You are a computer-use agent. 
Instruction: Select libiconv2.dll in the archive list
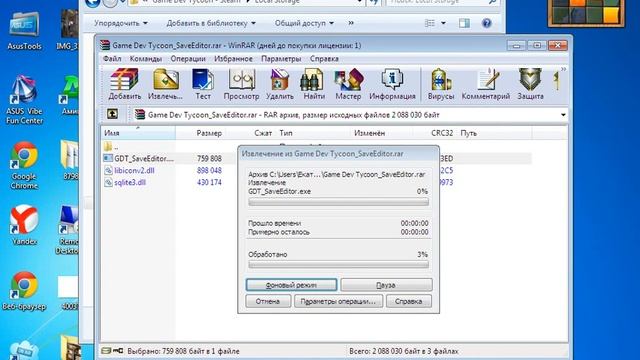click(x=129, y=171)
